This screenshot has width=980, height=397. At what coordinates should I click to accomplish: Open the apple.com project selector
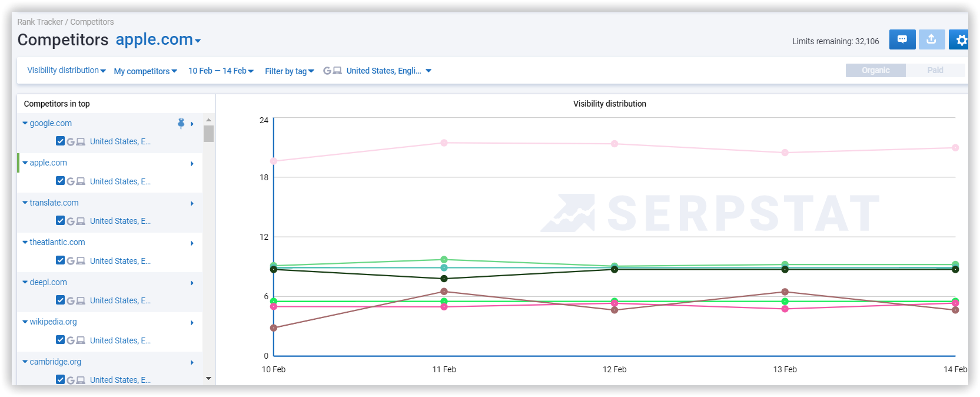pos(158,39)
